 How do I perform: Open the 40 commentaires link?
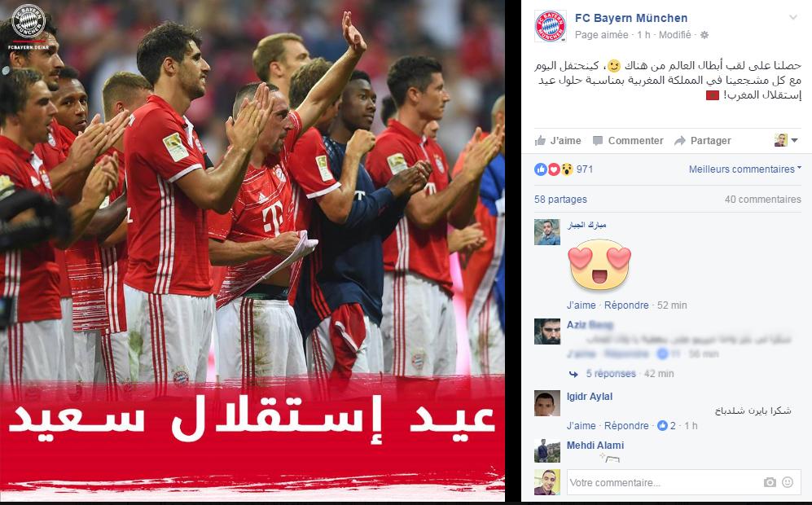coord(763,199)
